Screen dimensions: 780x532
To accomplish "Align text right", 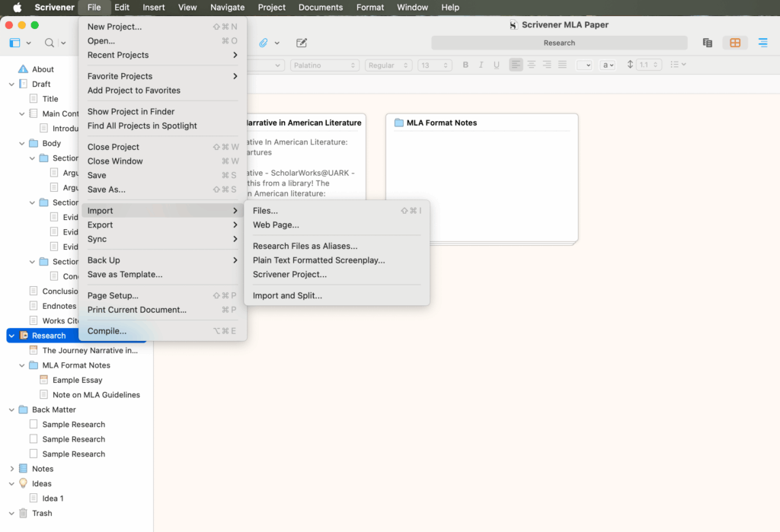I will 547,65.
